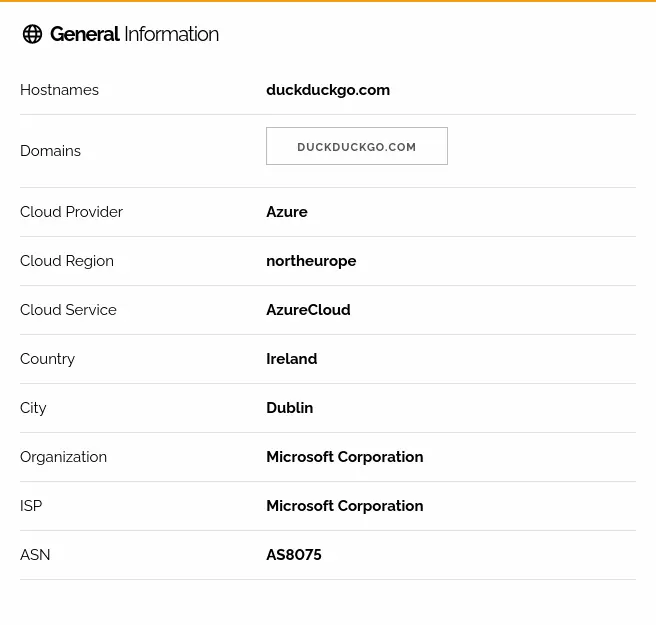Viewport: 656px width, 625px height.
Task: Select the northeurope region value
Action: (311, 261)
